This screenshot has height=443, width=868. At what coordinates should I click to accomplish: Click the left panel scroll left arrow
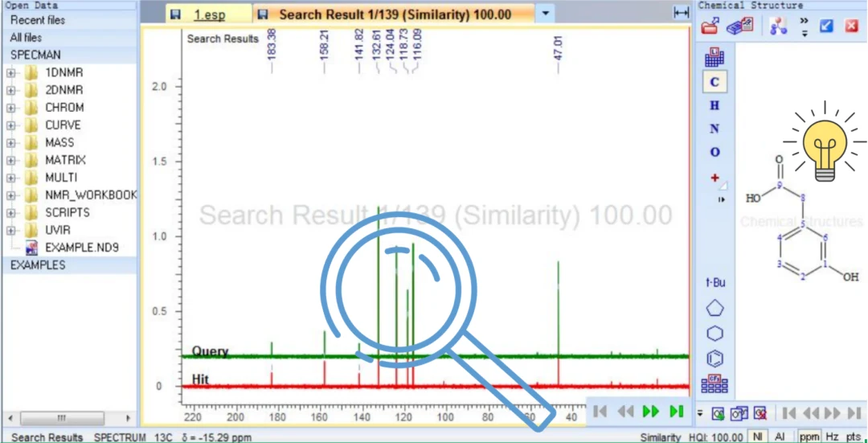[x=10, y=418]
